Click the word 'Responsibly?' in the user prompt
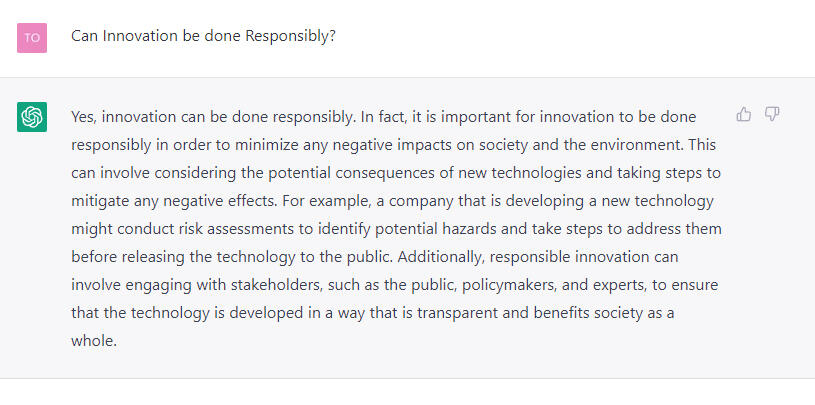Image resolution: width=815 pixels, height=405 pixels. (x=291, y=36)
